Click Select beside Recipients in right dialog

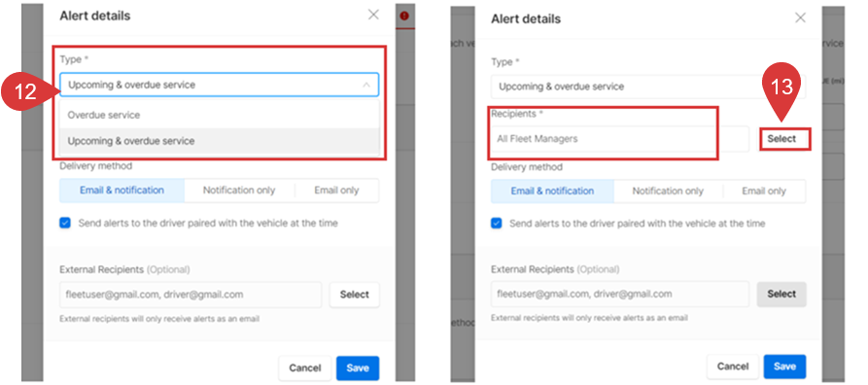point(781,139)
